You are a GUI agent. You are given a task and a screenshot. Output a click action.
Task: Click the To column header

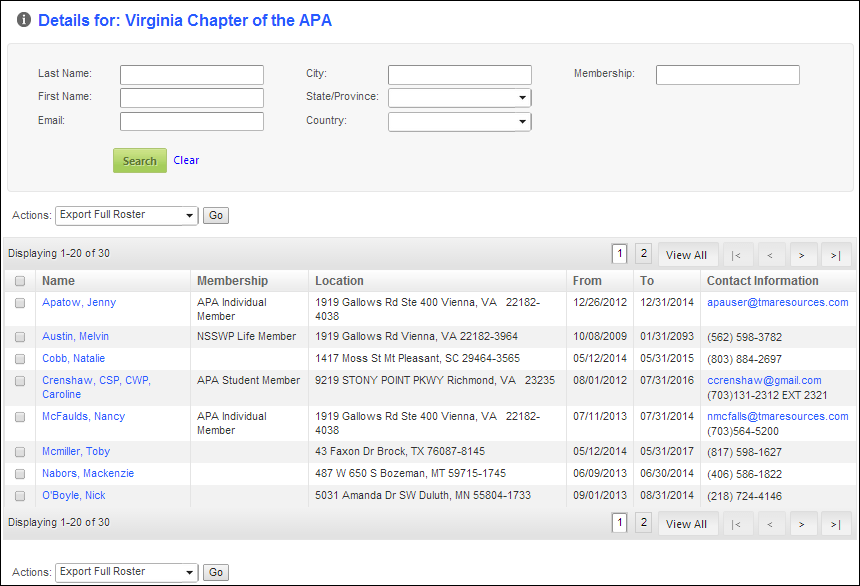tap(647, 280)
